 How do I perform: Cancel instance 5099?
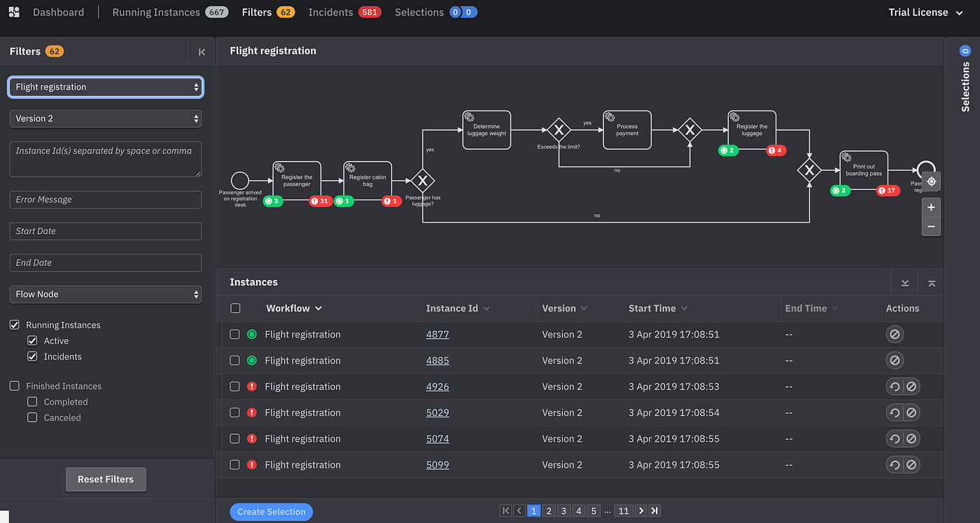click(x=911, y=465)
